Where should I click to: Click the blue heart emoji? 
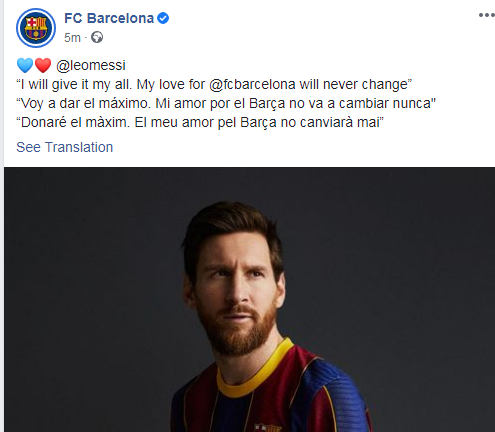click(x=25, y=65)
